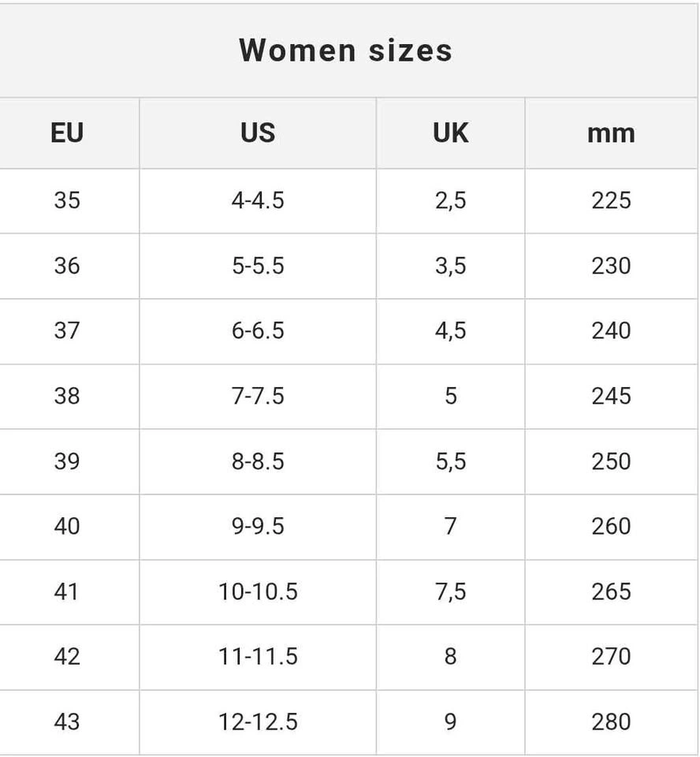
Task: Select EU size 35 cell
Action: pyautogui.click(x=67, y=200)
